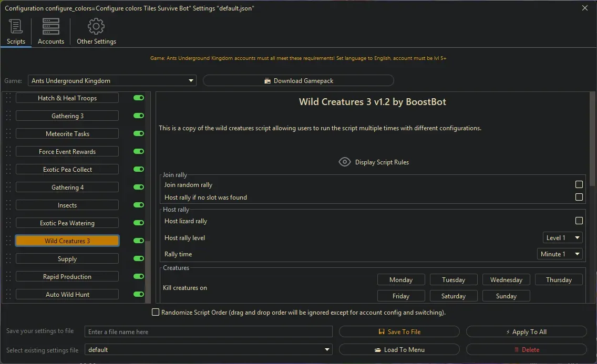Image resolution: width=597 pixels, height=364 pixels.
Task: Click drag handle beside Supply script
Action: tap(8, 259)
